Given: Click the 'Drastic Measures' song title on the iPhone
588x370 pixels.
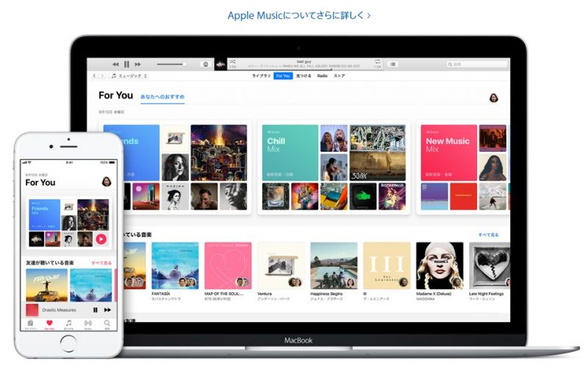Looking at the screenshot, I should click(x=59, y=310).
